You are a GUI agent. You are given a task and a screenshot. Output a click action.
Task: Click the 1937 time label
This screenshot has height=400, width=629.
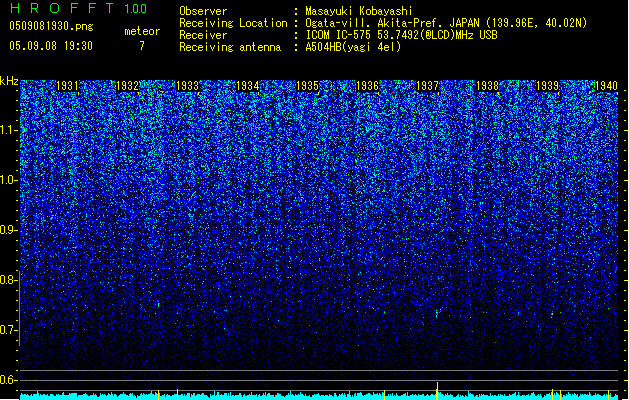click(x=428, y=86)
